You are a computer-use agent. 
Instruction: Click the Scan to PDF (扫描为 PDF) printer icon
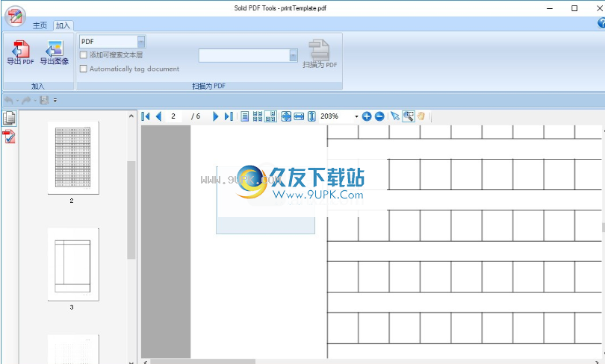tap(320, 54)
